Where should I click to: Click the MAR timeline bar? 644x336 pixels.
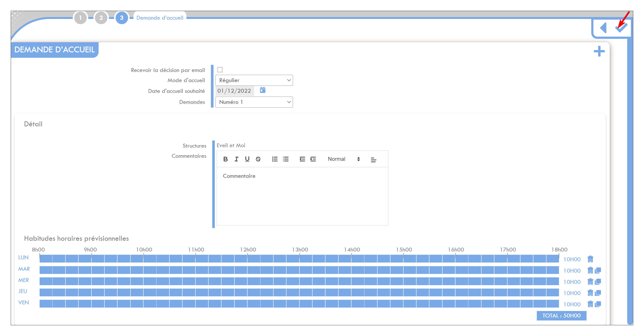tap(299, 270)
